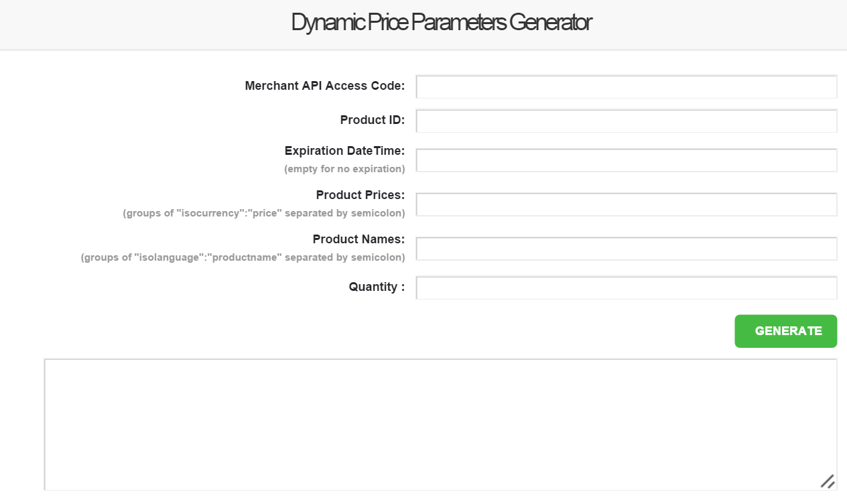Select the Product Prices text field
The image size is (847, 504).
tap(627, 204)
